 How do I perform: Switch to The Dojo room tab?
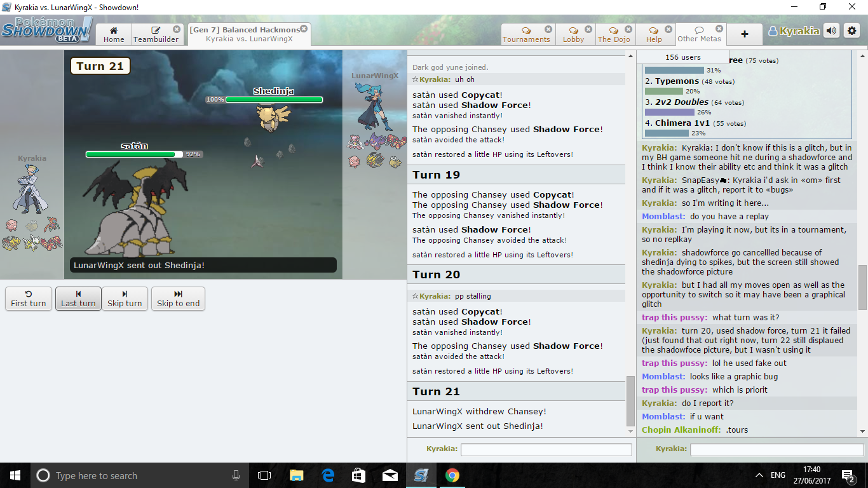click(x=614, y=34)
